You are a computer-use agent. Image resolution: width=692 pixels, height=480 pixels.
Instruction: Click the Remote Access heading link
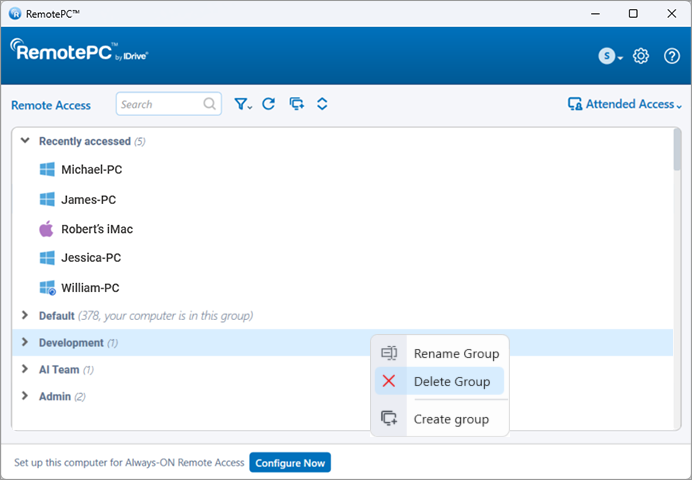(51, 105)
